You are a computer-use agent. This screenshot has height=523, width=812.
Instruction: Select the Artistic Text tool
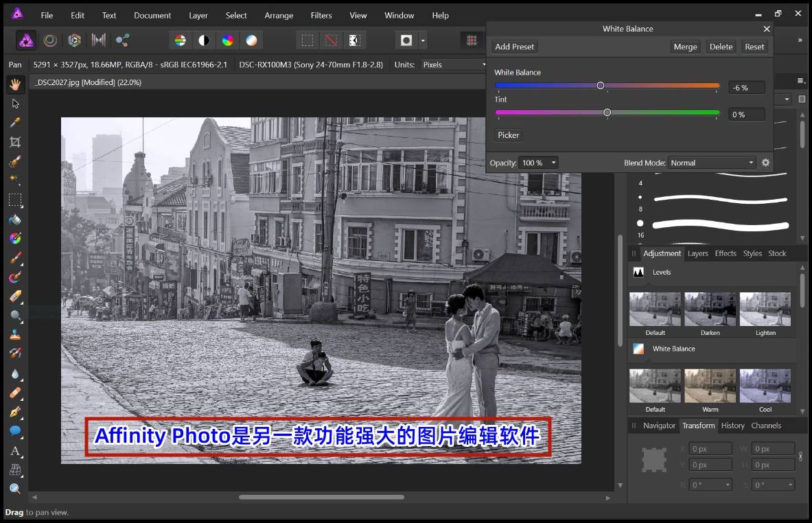[15, 451]
